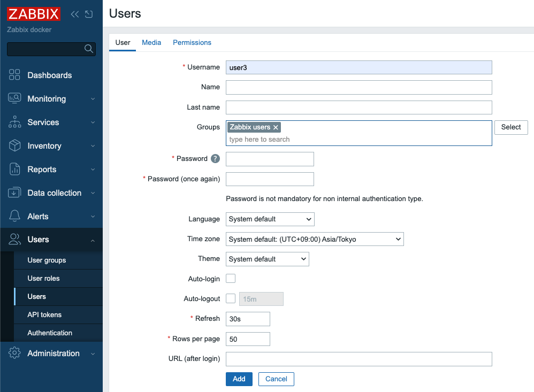Open the Theme dropdown
Screen dimensions: 534x392
[267, 259]
